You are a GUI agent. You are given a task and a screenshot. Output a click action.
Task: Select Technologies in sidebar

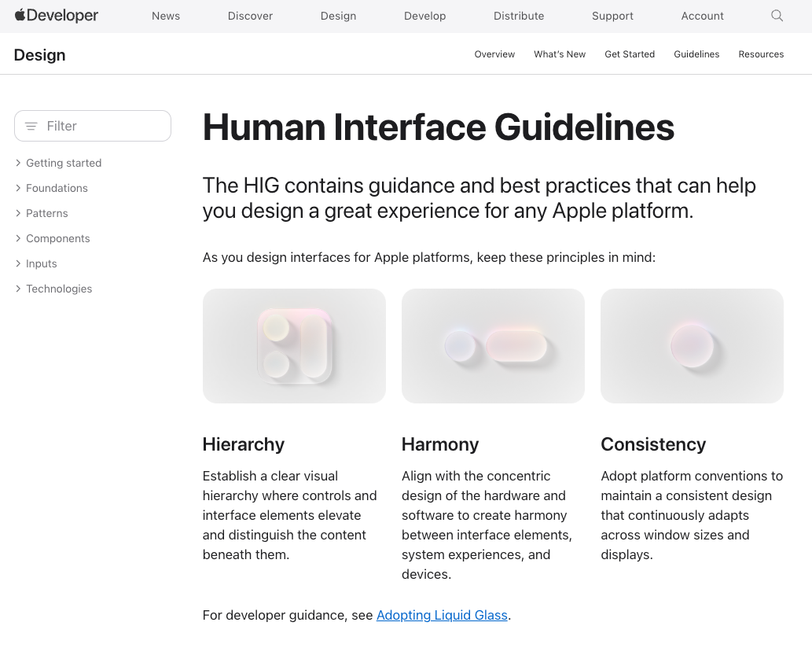tap(59, 289)
